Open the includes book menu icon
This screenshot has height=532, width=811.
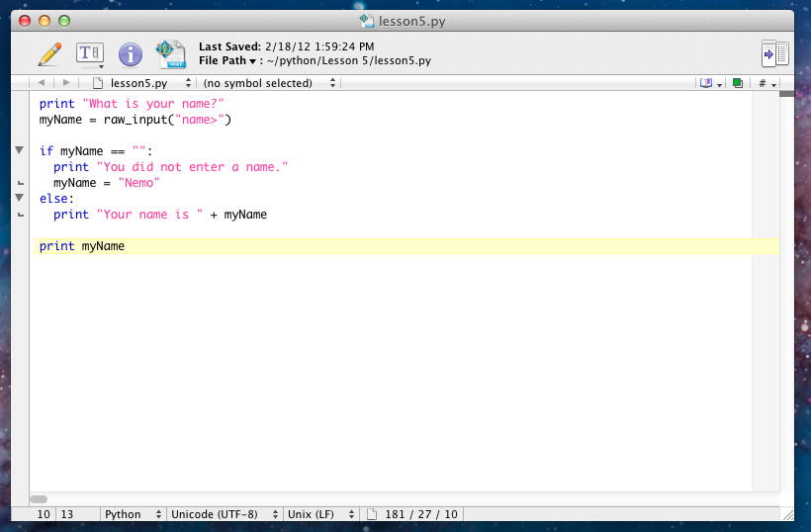711,83
